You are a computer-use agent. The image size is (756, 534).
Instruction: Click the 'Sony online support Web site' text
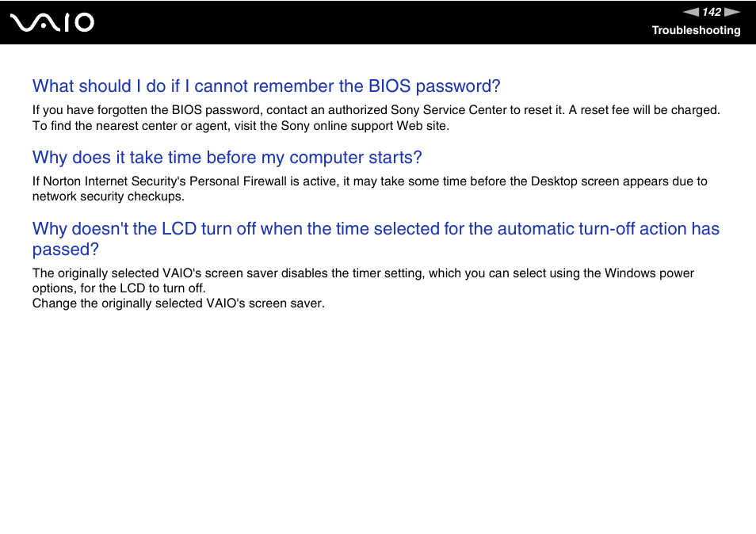[365, 126]
